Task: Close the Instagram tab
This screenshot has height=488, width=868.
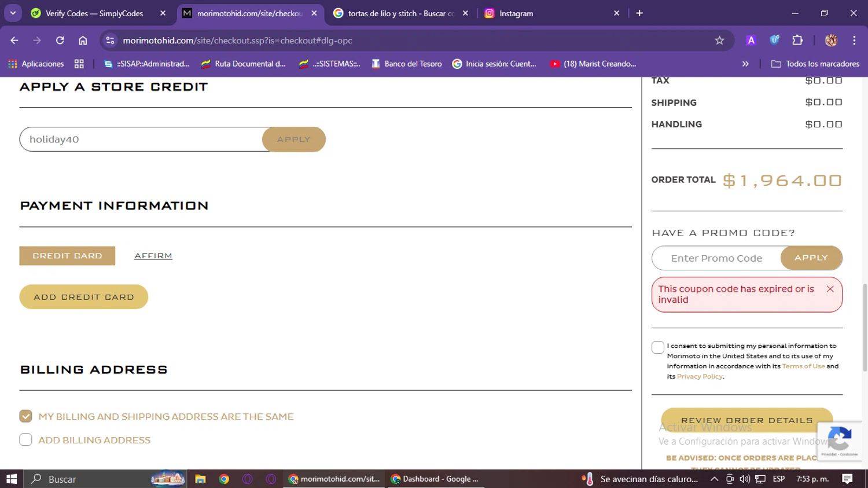Action: coord(616,13)
